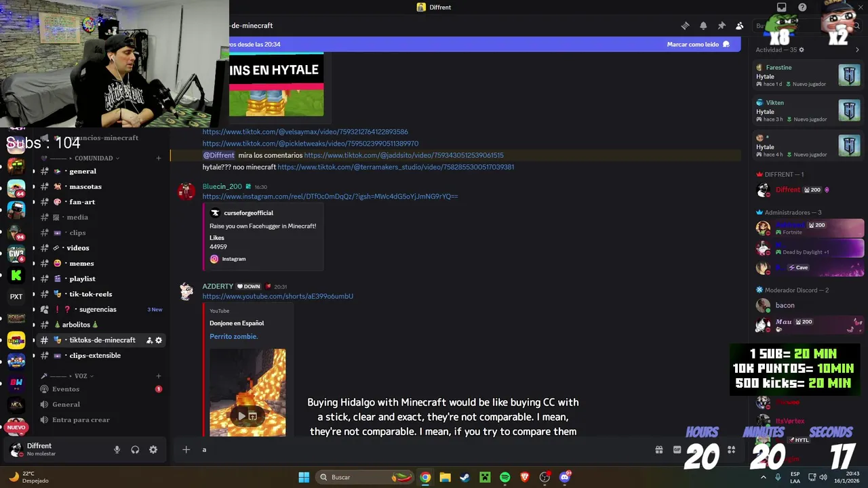The height and width of the screenshot is (488, 868).
Task: Open Bluecin_200's Instagram reel link
Action: pos(330,197)
